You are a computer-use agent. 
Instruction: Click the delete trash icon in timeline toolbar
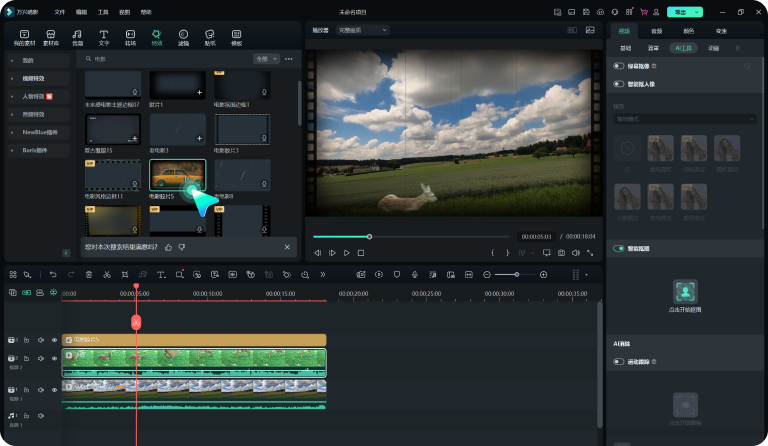click(x=88, y=274)
